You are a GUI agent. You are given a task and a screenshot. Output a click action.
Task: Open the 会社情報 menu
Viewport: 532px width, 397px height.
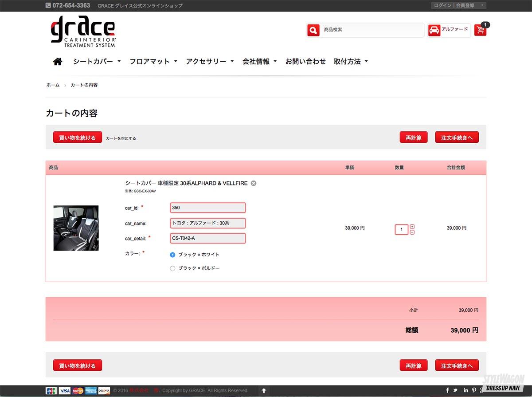pyautogui.click(x=259, y=62)
